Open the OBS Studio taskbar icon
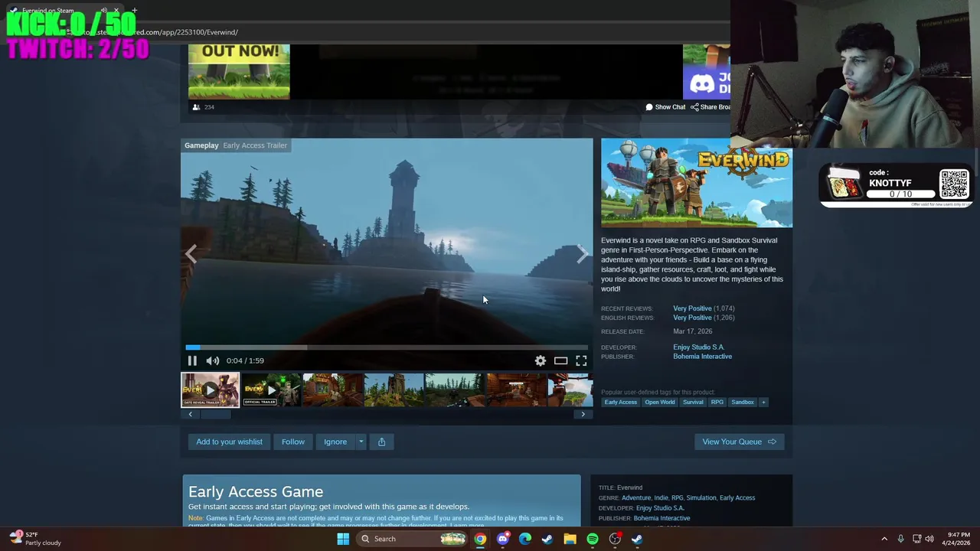This screenshot has height=551, width=980. pos(615,539)
